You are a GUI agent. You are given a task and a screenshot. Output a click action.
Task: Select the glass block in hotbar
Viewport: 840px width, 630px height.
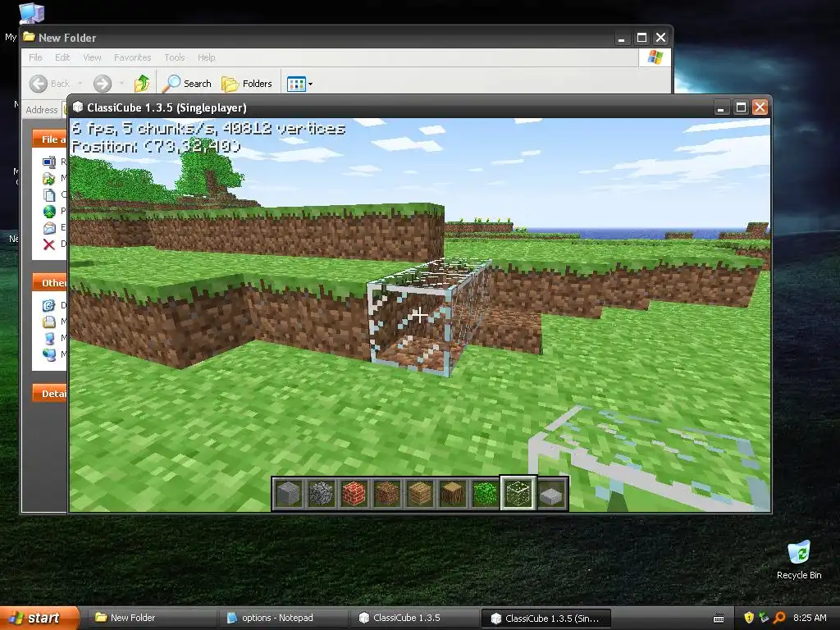(518, 493)
